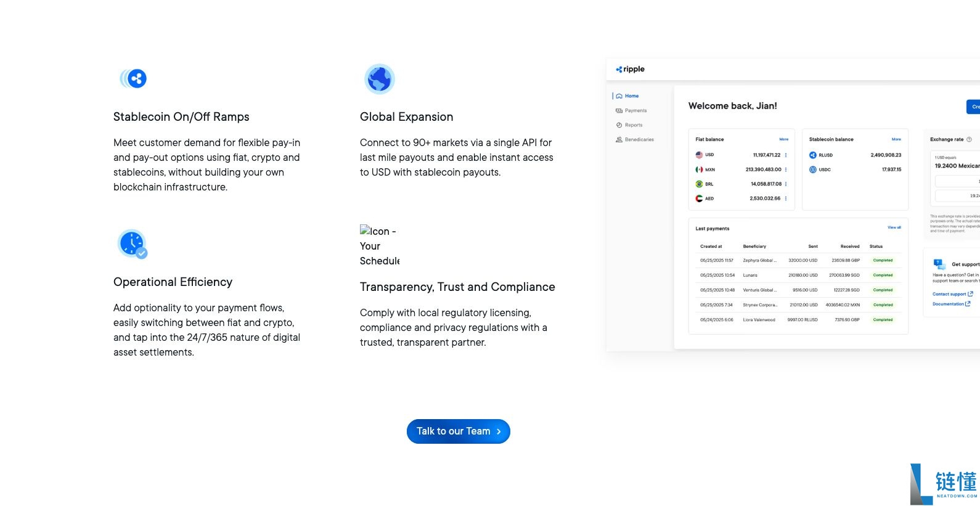The width and height of the screenshot is (980, 506).
Task: Click the Exchange rate help icon
Action: (969, 139)
